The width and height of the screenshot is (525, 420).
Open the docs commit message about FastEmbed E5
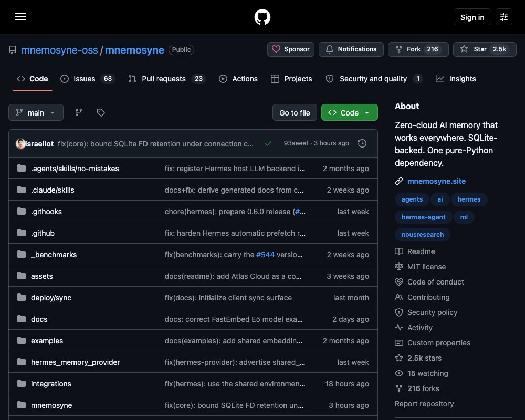coord(234,319)
